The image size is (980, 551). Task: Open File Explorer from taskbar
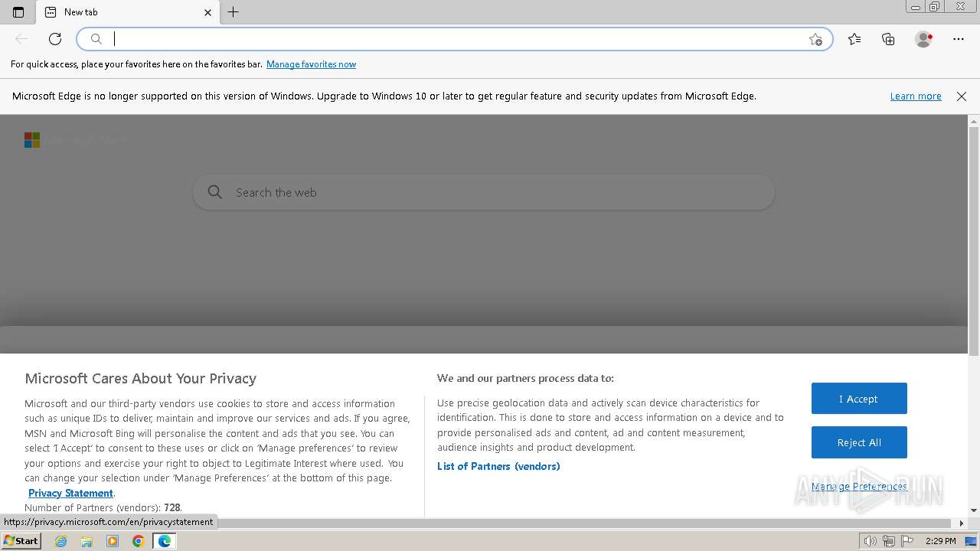(87, 541)
